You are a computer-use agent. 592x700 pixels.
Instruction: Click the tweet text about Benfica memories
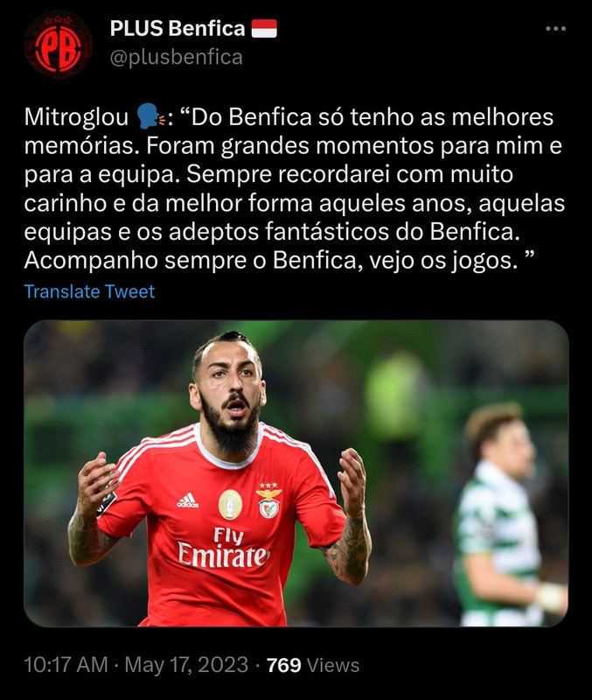[295, 188]
